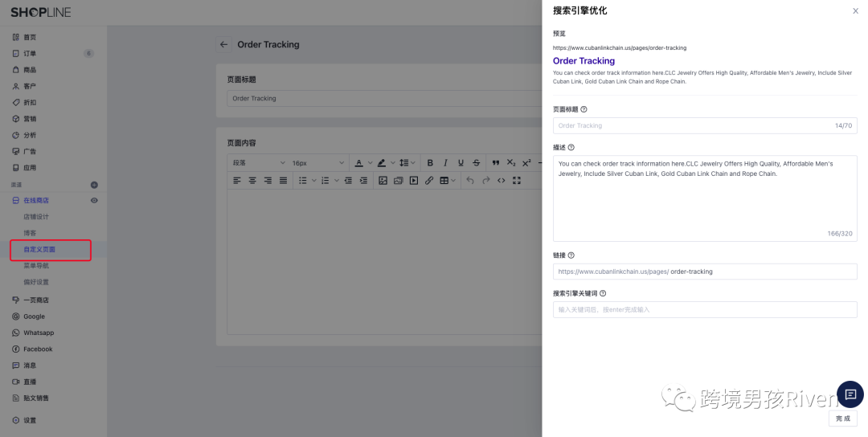Open the 段落 paragraph style dropdown
868x437 pixels.
(x=259, y=162)
